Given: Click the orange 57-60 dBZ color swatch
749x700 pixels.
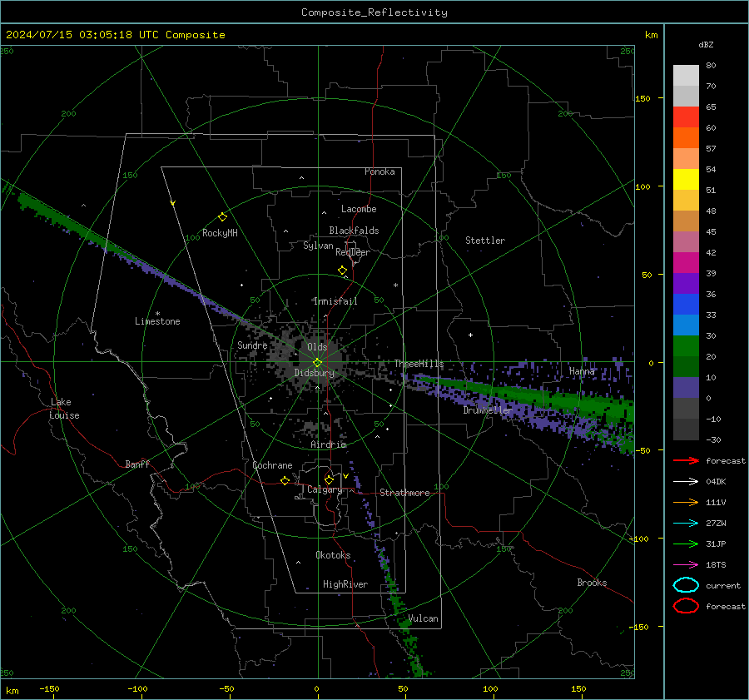Looking at the screenshot, I should (686, 137).
